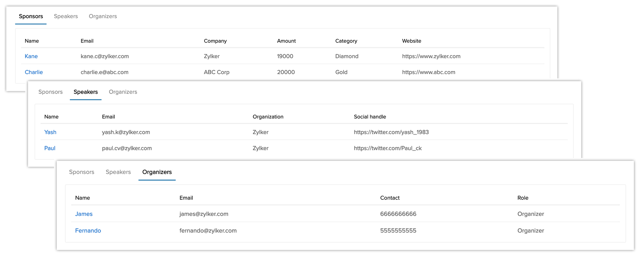Open organizer Fernando's name link
The image size is (644, 257).
[88, 231]
